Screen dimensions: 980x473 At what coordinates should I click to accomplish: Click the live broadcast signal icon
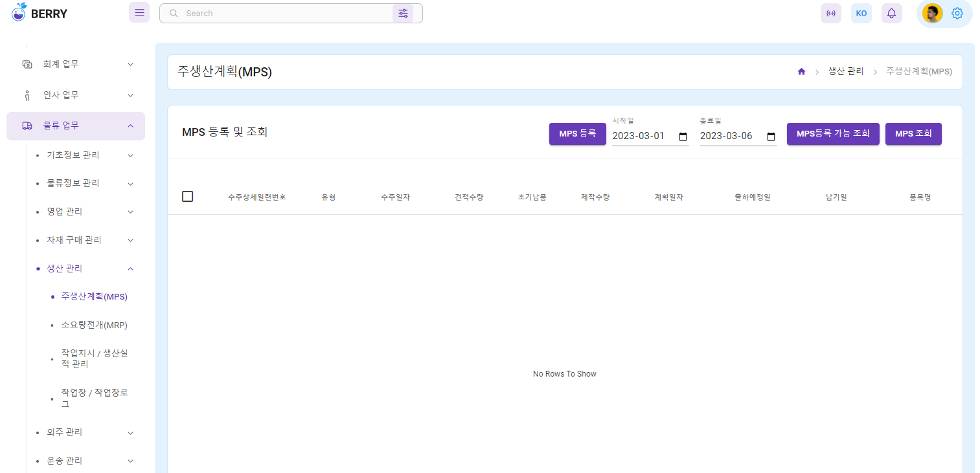point(831,13)
